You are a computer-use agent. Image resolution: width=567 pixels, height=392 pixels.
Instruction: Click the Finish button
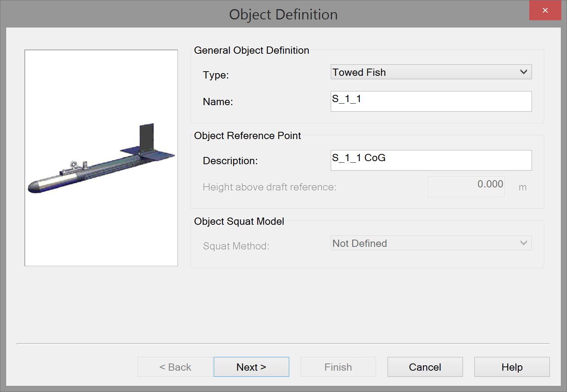point(338,367)
